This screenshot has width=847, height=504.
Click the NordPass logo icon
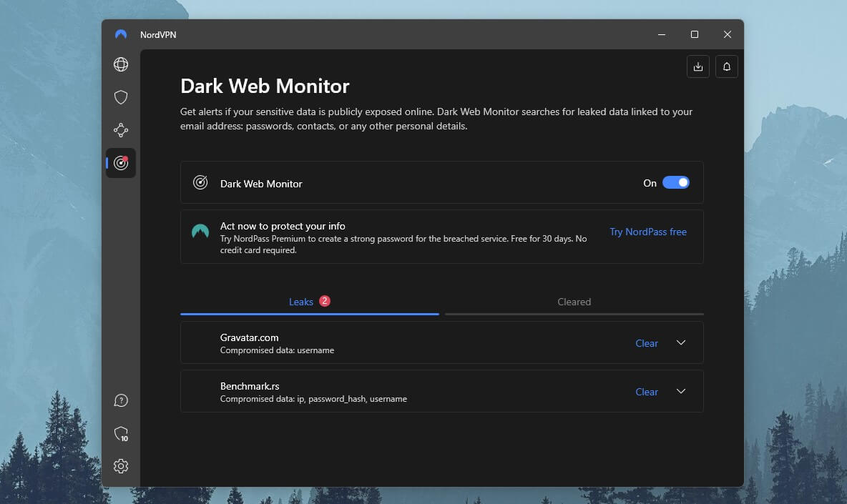coord(200,232)
